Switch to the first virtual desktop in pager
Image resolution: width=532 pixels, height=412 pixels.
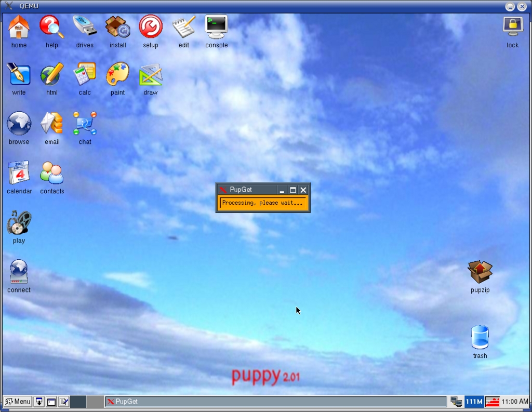(78, 402)
